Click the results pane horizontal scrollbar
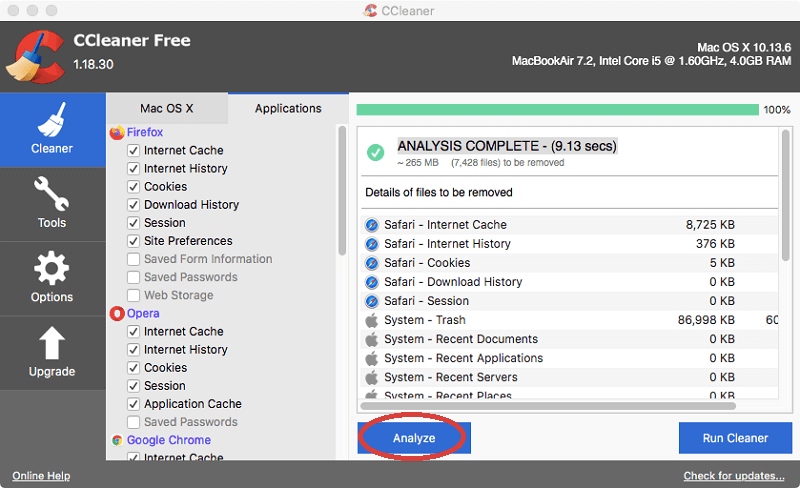The width and height of the screenshot is (800, 488). tap(548, 406)
